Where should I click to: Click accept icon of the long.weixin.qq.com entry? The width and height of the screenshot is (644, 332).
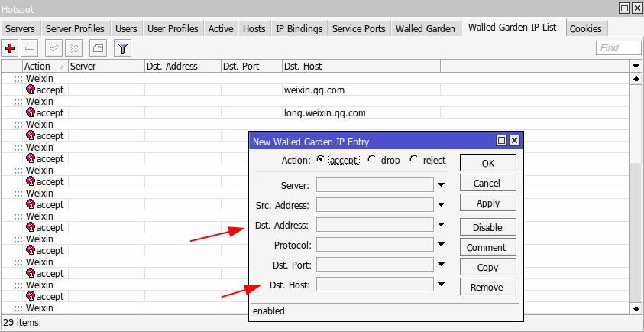31,112
